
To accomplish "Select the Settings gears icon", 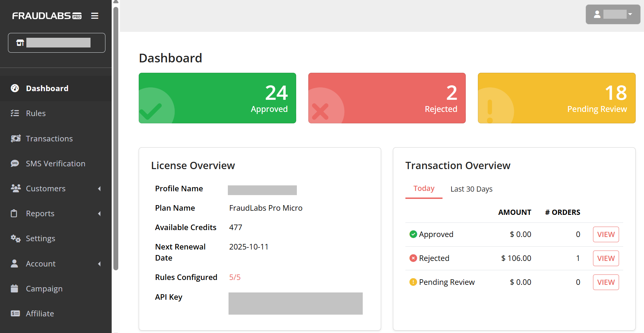I will [x=16, y=238].
